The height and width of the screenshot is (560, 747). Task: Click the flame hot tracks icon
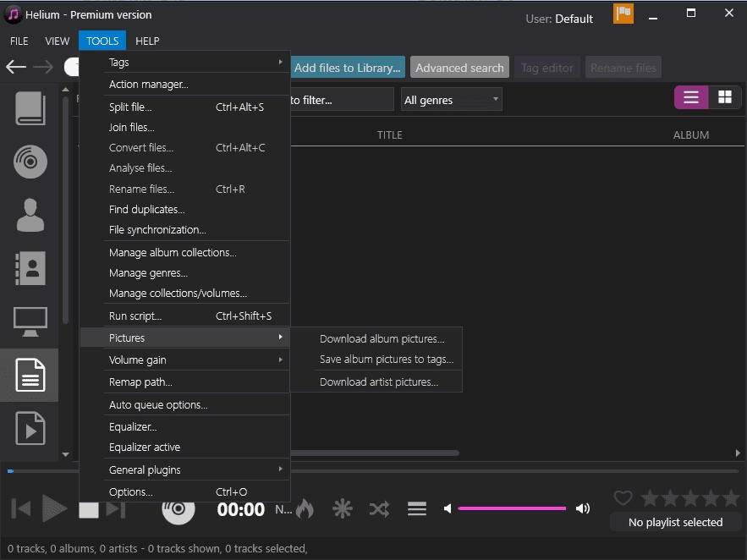pyautogui.click(x=305, y=508)
